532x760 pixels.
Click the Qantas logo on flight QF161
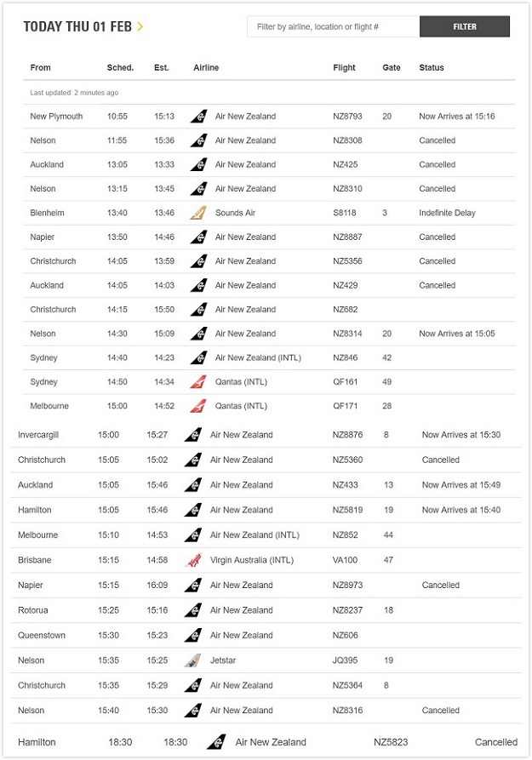[x=198, y=382]
